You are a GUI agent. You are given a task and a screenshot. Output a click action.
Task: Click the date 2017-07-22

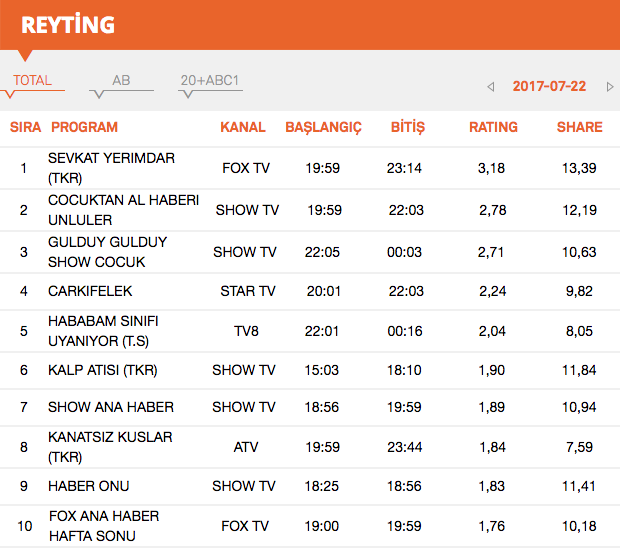click(549, 86)
